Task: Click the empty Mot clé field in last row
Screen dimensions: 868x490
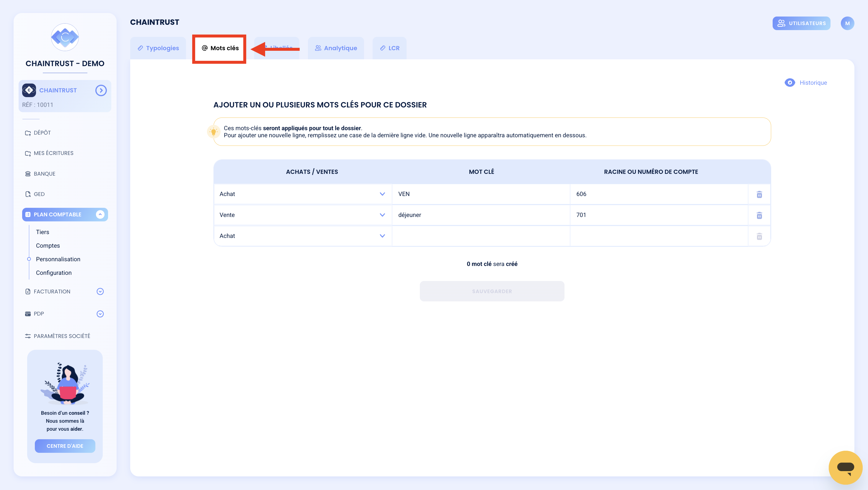Action: [x=481, y=236]
